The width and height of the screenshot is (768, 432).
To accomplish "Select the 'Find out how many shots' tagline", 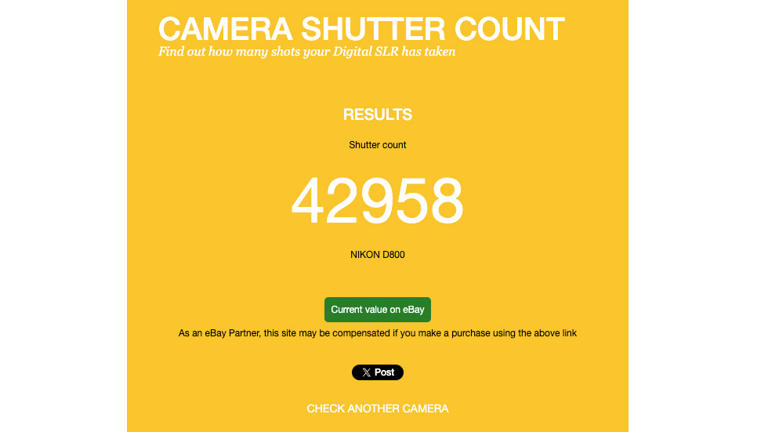I will pyautogui.click(x=229, y=51).
